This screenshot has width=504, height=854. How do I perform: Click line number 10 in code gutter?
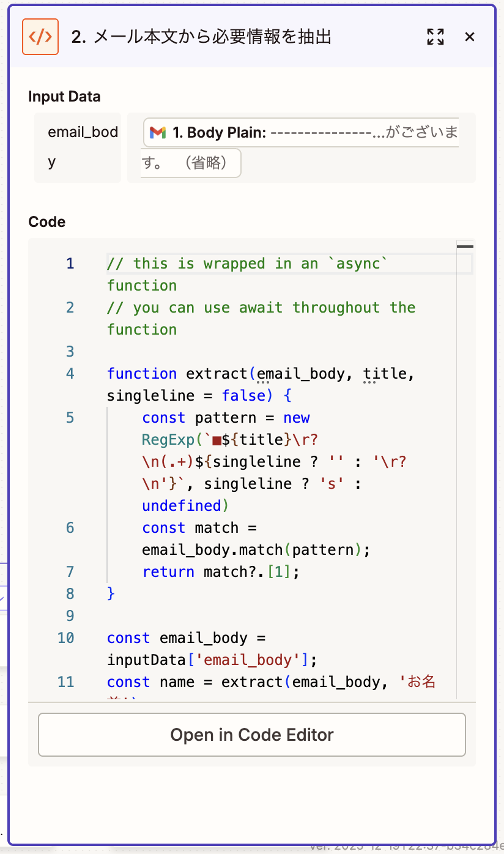coord(66,638)
